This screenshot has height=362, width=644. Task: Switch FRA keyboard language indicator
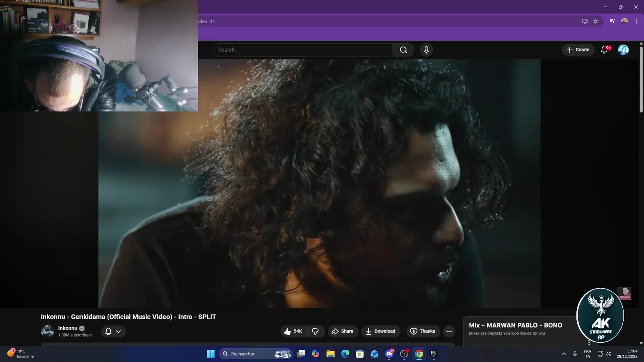(x=587, y=354)
